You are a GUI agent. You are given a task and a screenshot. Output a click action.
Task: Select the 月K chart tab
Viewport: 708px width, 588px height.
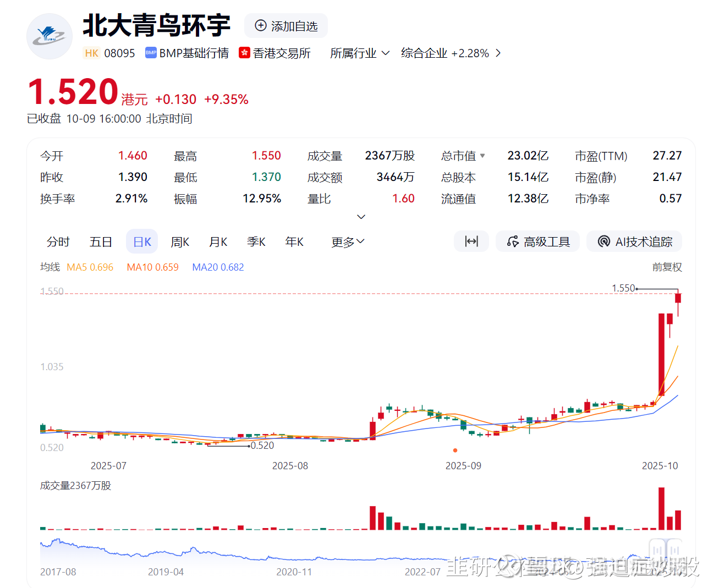point(218,241)
